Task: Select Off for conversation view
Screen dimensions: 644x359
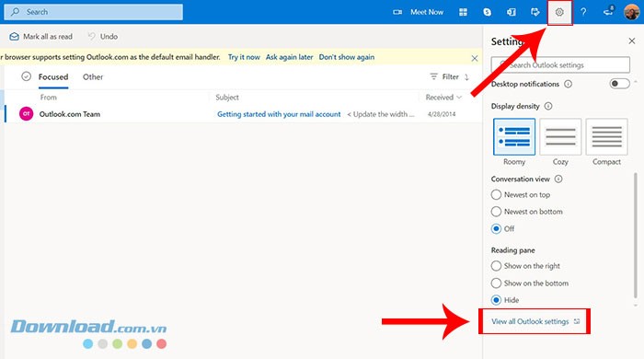Action: coord(496,228)
